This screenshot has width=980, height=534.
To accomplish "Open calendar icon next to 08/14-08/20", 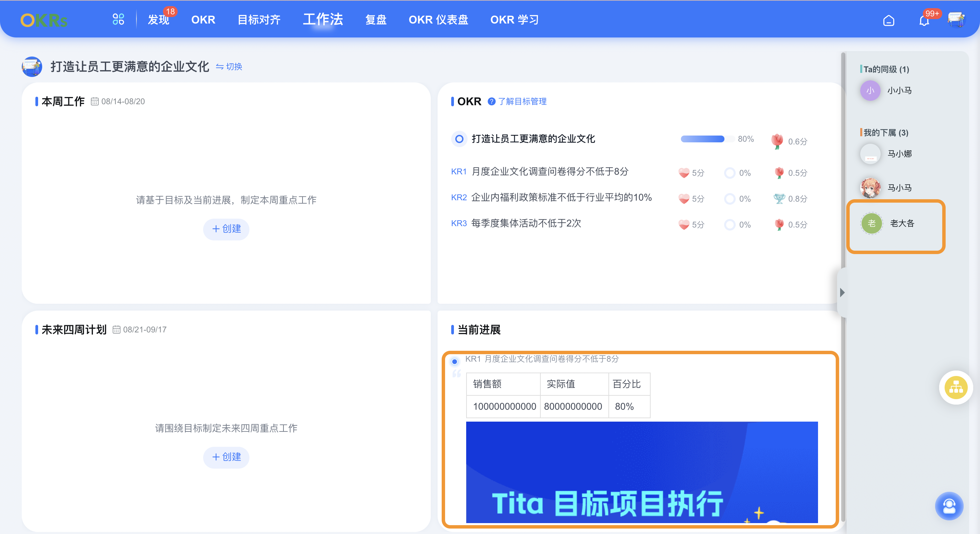I will 95,101.
